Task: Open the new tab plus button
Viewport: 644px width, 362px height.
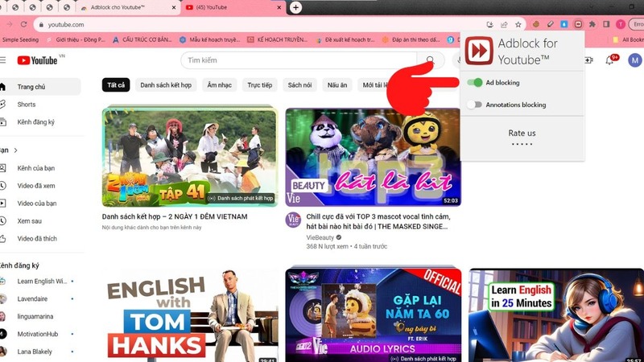Action: click(x=295, y=7)
